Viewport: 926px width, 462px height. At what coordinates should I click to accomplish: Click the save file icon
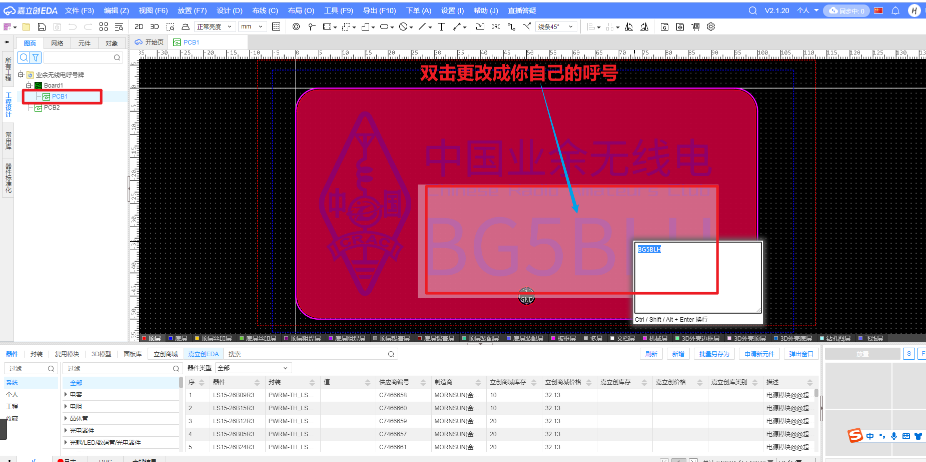(x=41, y=27)
